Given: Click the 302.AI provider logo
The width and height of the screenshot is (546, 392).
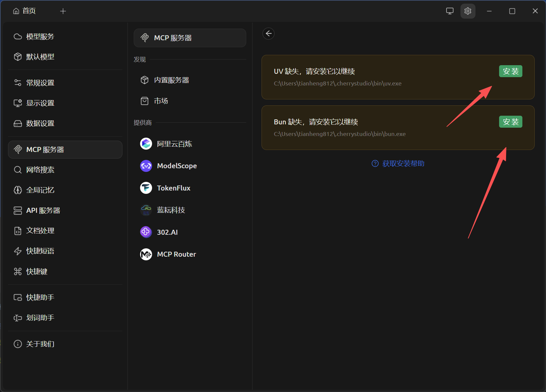Looking at the screenshot, I should [146, 232].
